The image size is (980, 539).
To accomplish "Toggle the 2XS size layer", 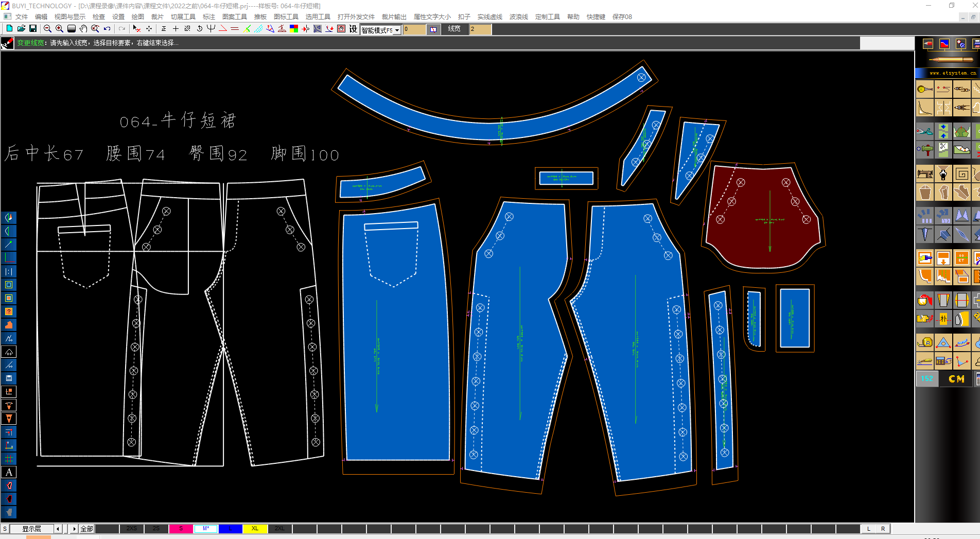I will tap(132, 529).
